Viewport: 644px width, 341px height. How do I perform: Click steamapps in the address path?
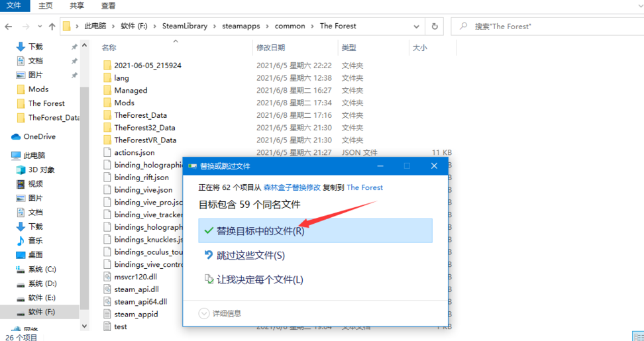click(241, 26)
